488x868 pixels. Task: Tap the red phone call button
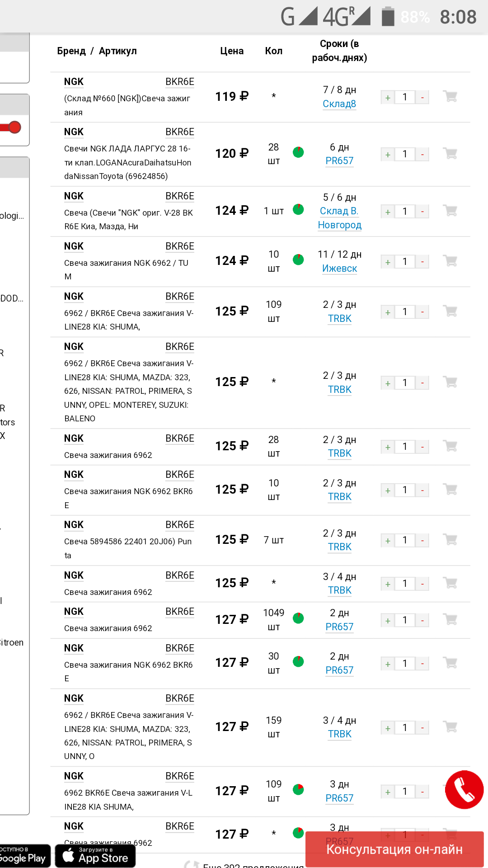tap(464, 790)
